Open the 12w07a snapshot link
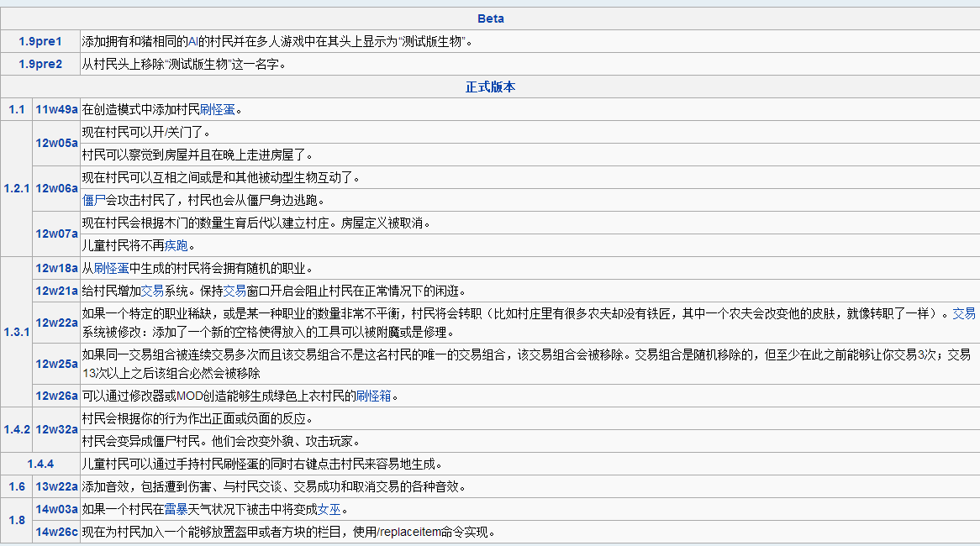This screenshot has height=546, width=980. coord(56,234)
